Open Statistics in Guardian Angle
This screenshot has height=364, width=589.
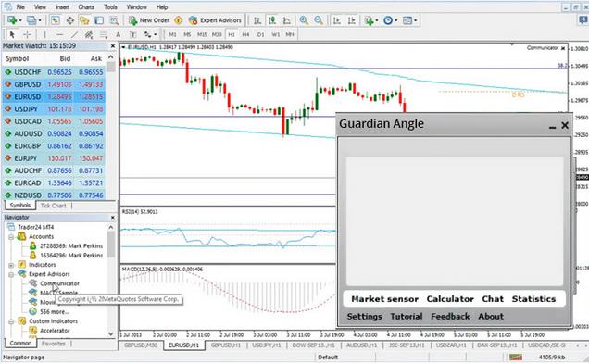point(533,299)
